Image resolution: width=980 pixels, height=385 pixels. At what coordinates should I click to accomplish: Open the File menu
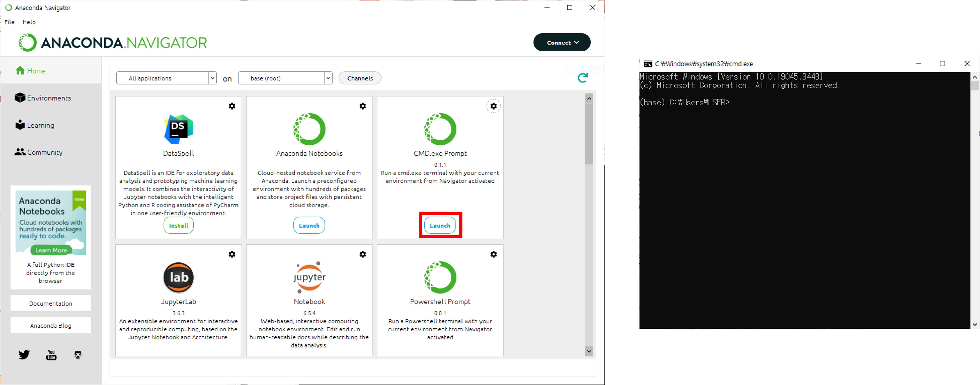pos(9,22)
